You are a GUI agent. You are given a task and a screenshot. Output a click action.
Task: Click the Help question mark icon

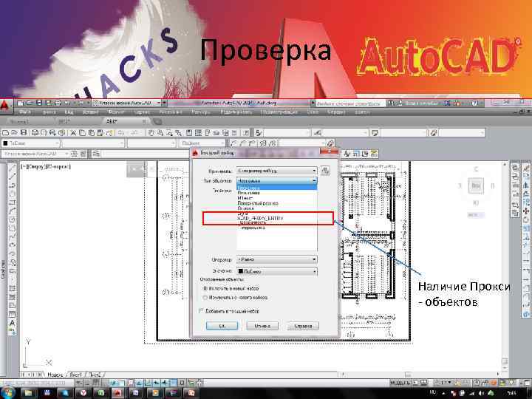474,103
